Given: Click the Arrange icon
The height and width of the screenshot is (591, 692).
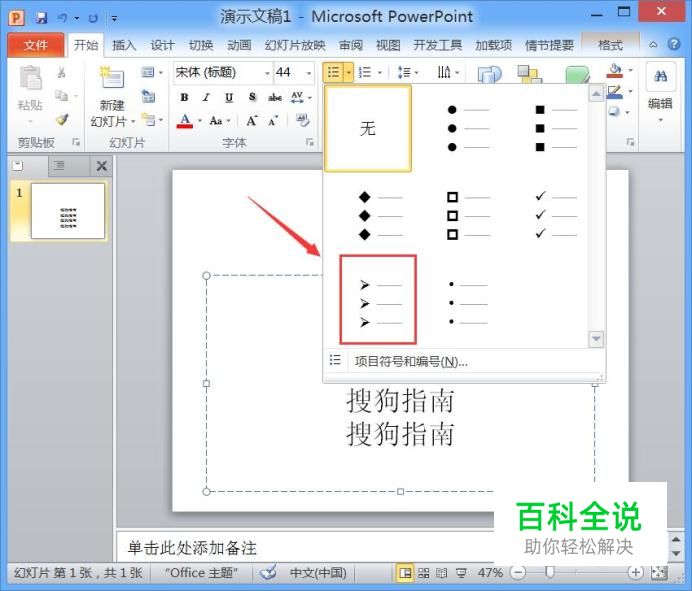Looking at the screenshot, I should coord(529,74).
